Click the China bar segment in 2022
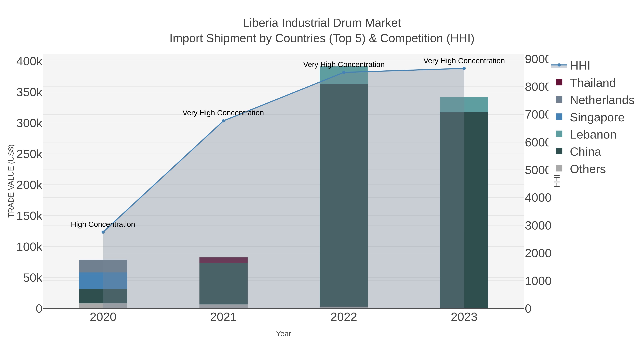The width and height of the screenshot is (644, 362). click(x=344, y=195)
